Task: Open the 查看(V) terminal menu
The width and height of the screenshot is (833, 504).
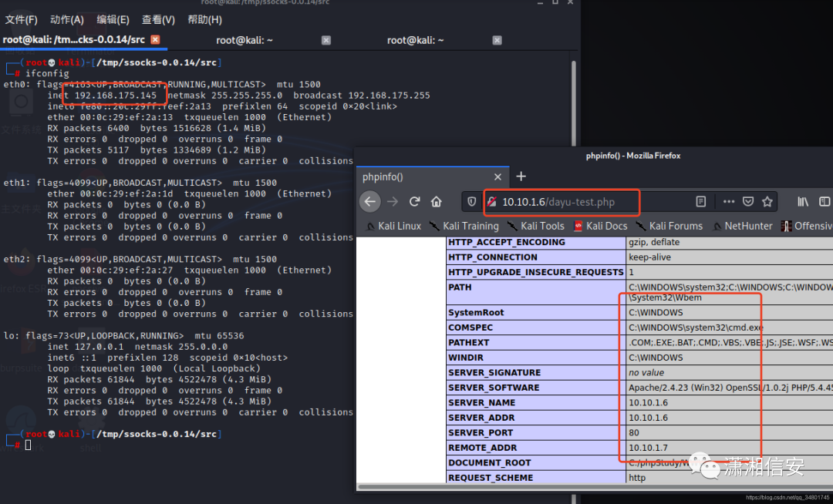Action: tap(158, 19)
